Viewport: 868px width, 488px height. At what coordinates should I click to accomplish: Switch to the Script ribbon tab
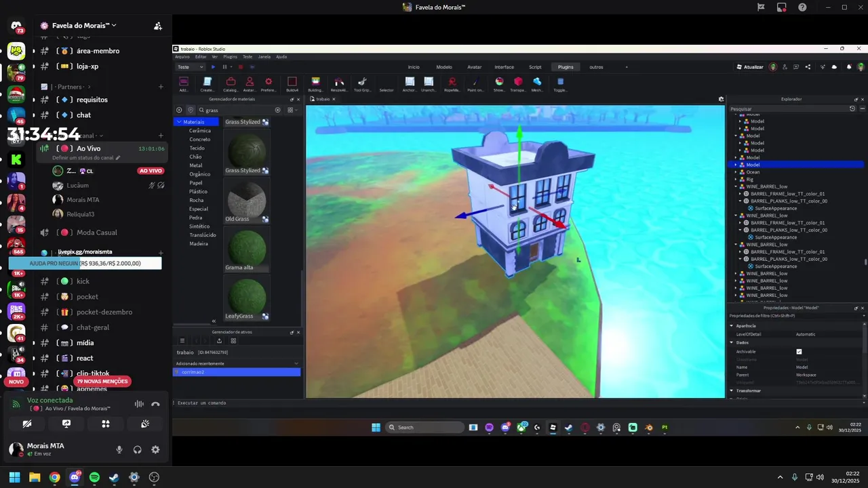tap(535, 67)
